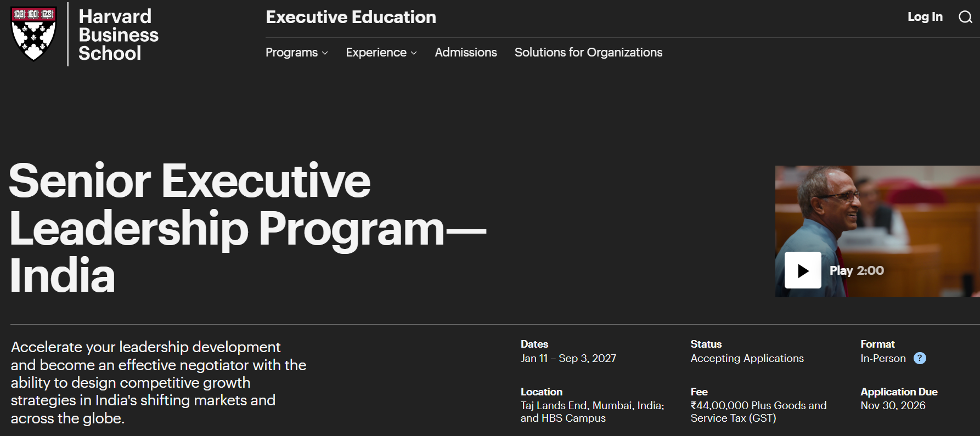Open the Admissions menu item

pyautogui.click(x=466, y=53)
